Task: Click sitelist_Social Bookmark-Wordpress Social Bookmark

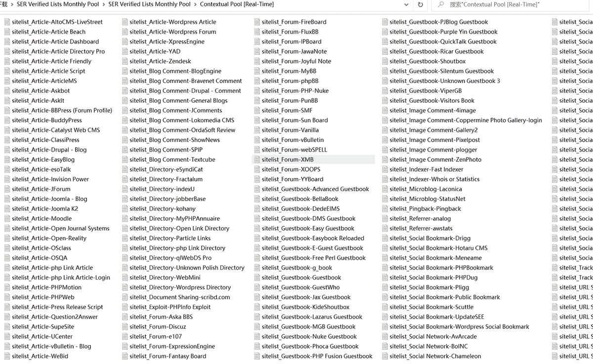Action: coord(459,326)
